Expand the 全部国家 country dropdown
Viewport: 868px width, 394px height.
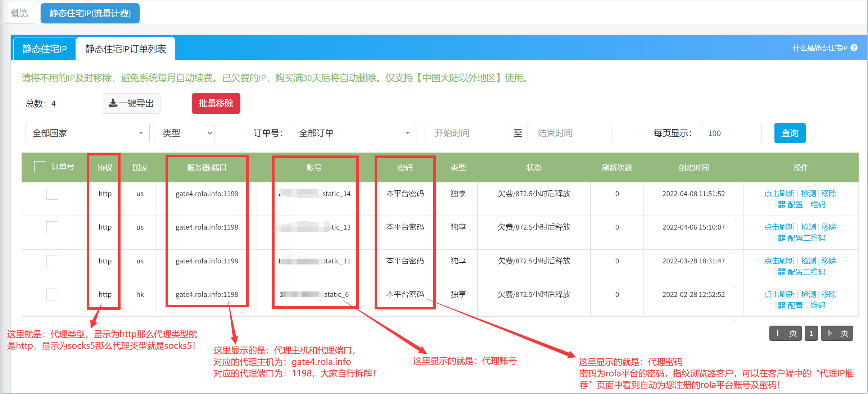[x=87, y=133]
